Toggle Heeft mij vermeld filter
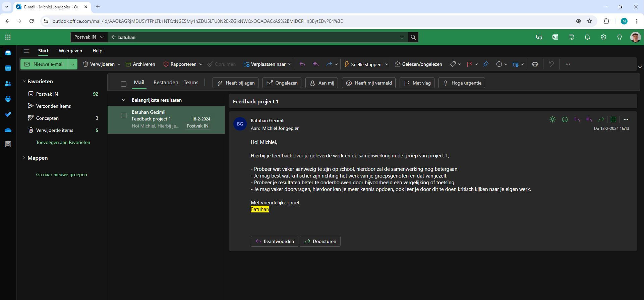 pyautogui.click(x=369, y=83)
